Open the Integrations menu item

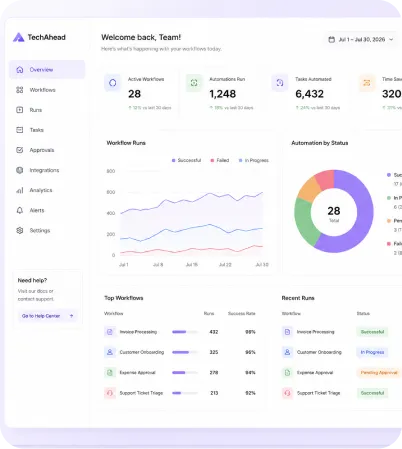(x=47, y=170)
